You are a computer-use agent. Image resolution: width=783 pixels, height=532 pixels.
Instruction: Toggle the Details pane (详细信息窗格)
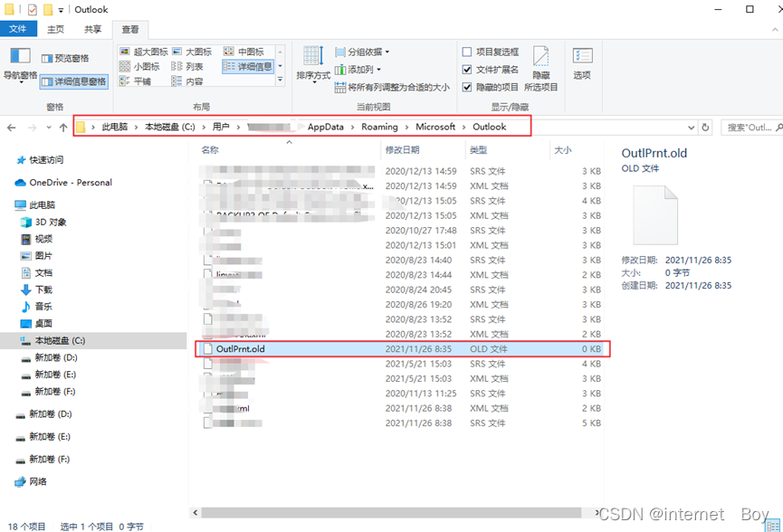point(74,81)
